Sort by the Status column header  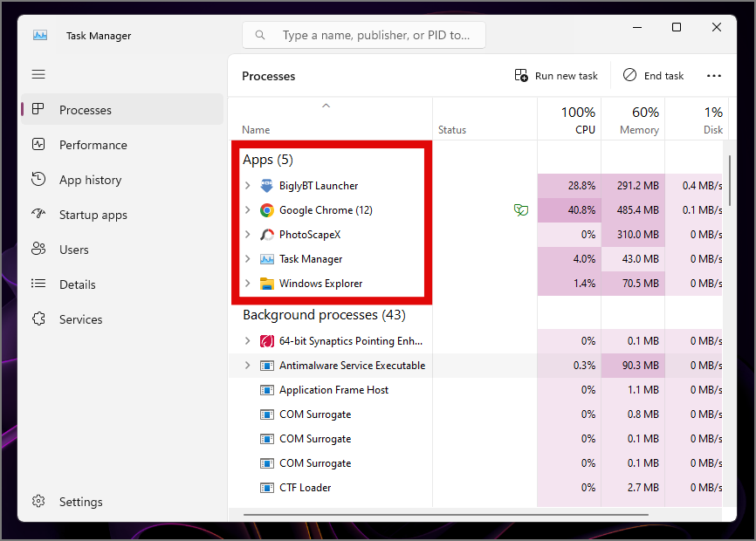point(485,119)
